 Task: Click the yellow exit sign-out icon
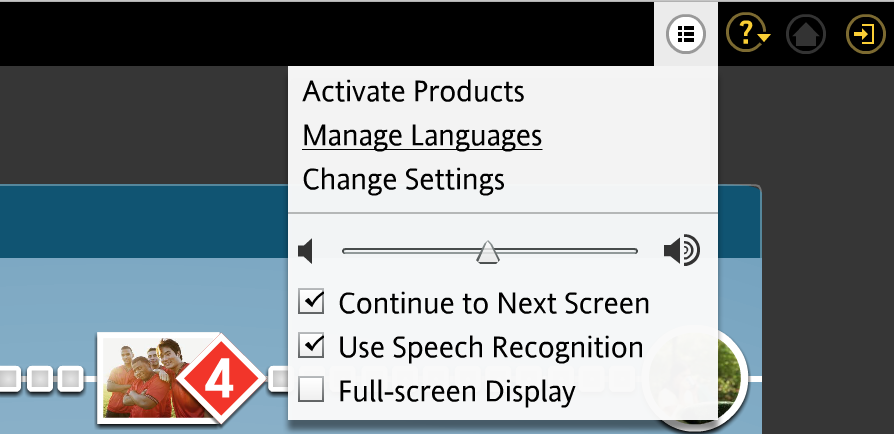click(861, 34)
